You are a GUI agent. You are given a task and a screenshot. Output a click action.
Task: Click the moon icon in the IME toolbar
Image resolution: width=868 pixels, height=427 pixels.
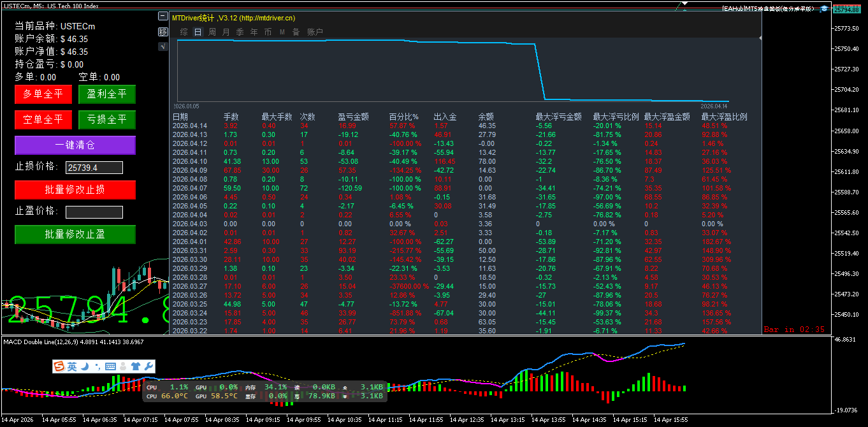point(84,366)
